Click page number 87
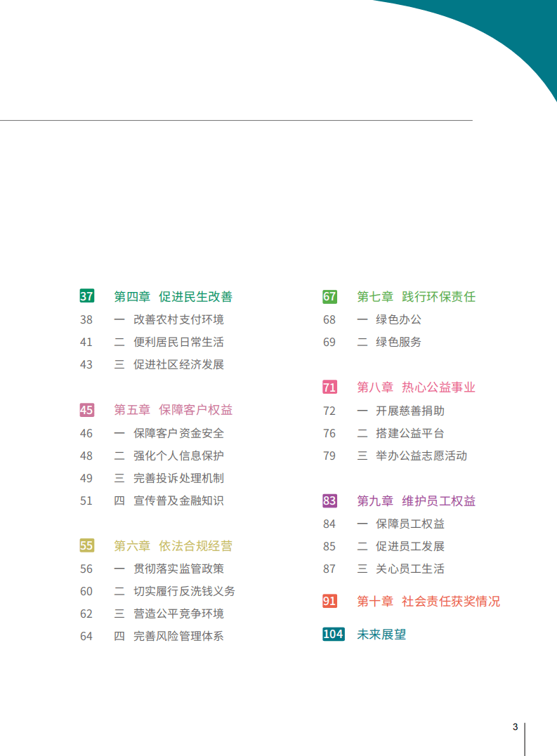 [x=329, y=569]
